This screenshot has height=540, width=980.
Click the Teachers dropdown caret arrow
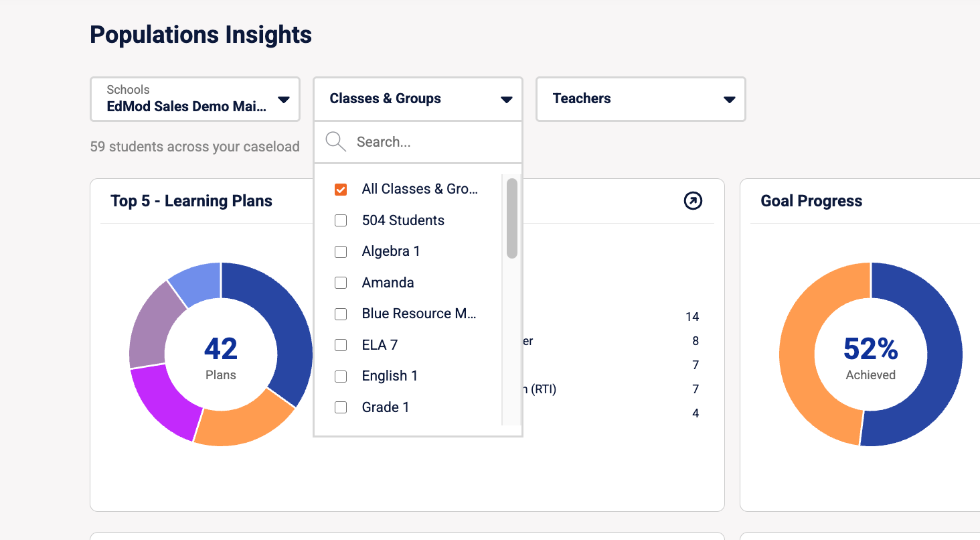pos(730,100)
